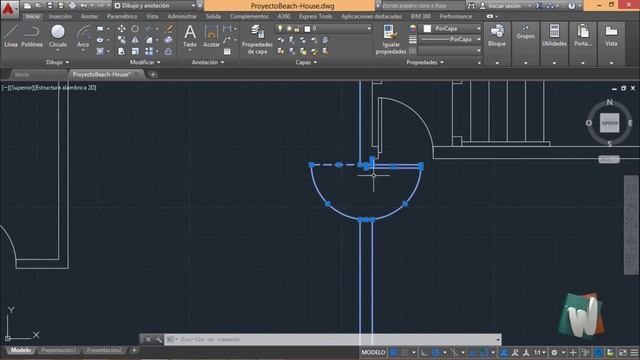Toggle object snap tracking in status bar
The height and width of the screenshot is (360, 640).
[x=473, y=352]
